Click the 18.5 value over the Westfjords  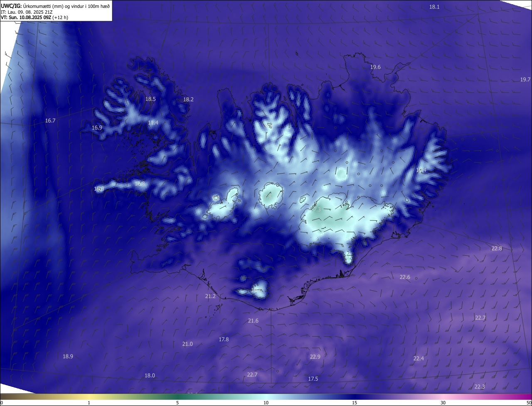coord(150,99)
